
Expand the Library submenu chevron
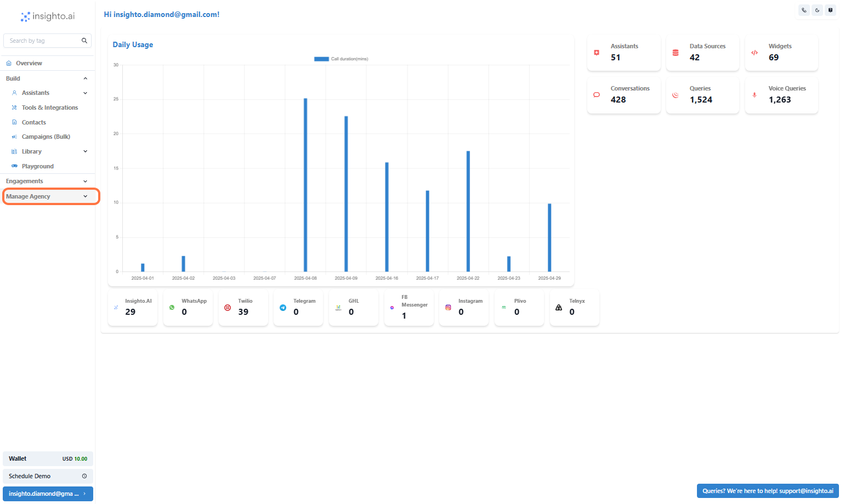(85, 151)
